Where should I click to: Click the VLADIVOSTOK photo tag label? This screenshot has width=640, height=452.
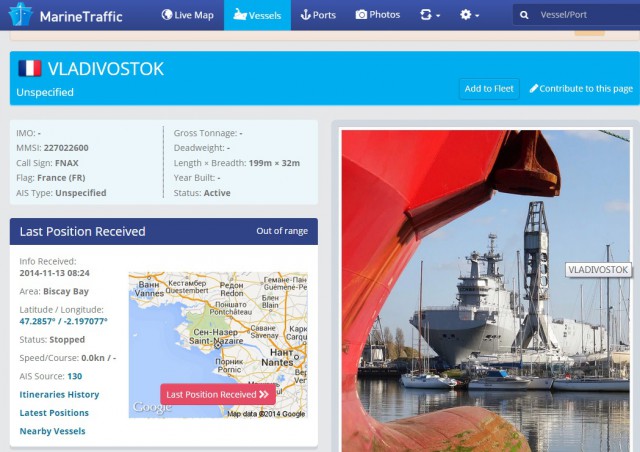point(598,270)
